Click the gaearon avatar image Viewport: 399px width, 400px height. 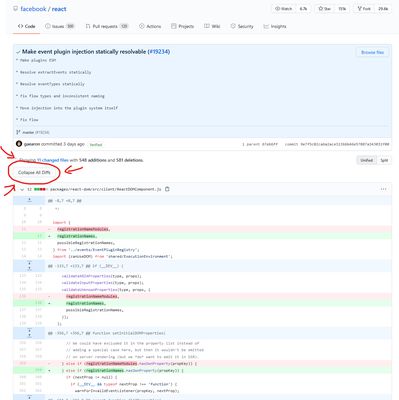point(19,144)
